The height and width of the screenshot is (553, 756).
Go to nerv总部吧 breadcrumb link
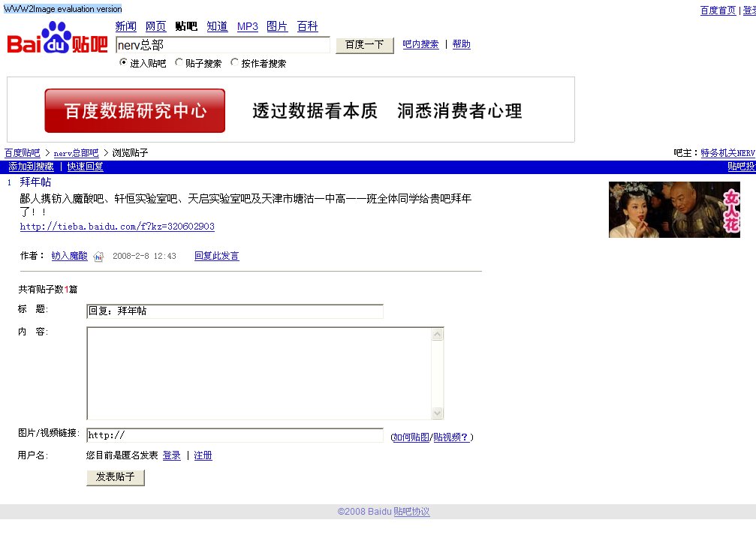(x=76, y=153)
